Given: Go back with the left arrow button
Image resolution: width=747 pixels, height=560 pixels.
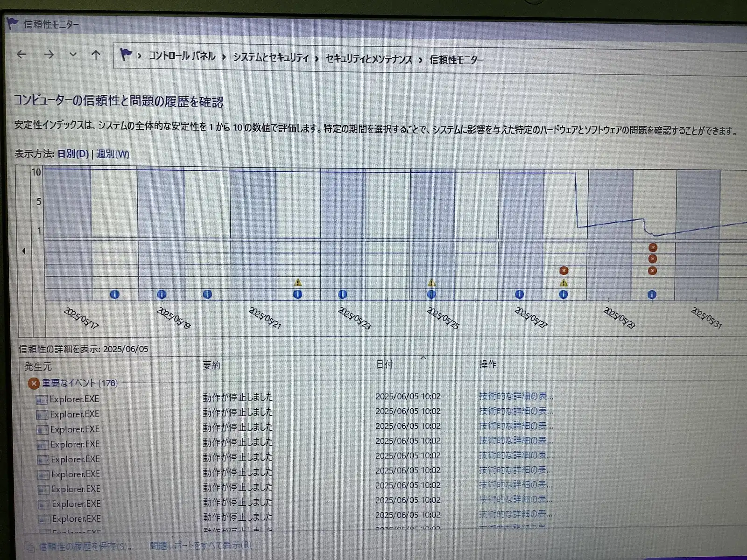Looking at the screenshot, I should click(21, 55).
